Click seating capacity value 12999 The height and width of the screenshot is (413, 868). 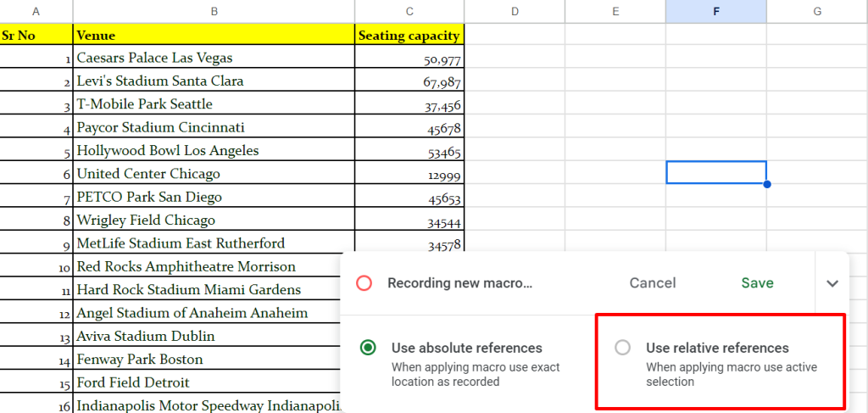coord(409,173)
